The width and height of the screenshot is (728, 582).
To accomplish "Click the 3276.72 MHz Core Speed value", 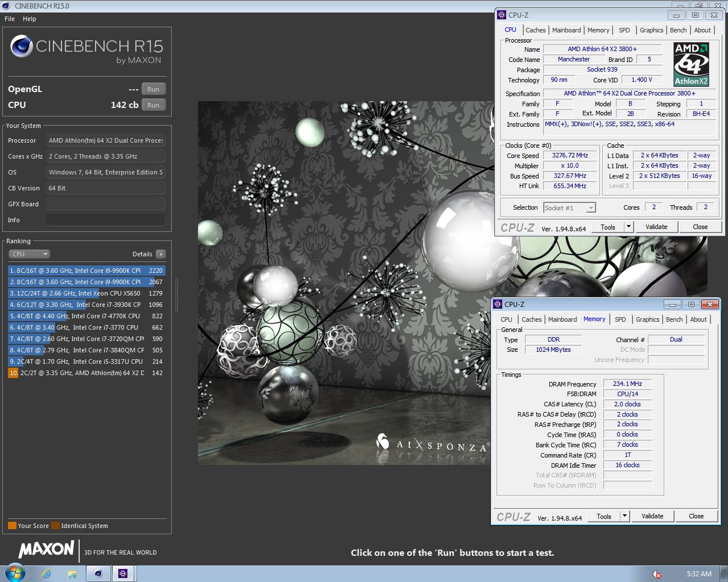I will click(569, 155).
